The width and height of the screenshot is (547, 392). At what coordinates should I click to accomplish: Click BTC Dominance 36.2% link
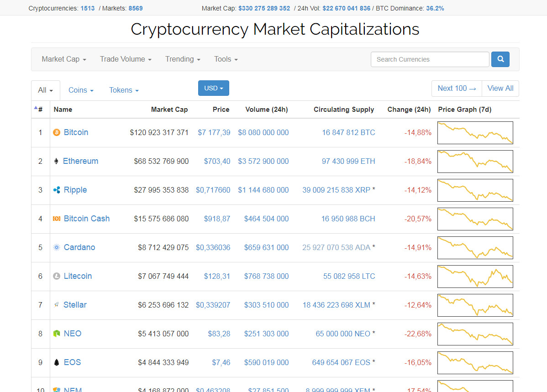click(435, 8)
